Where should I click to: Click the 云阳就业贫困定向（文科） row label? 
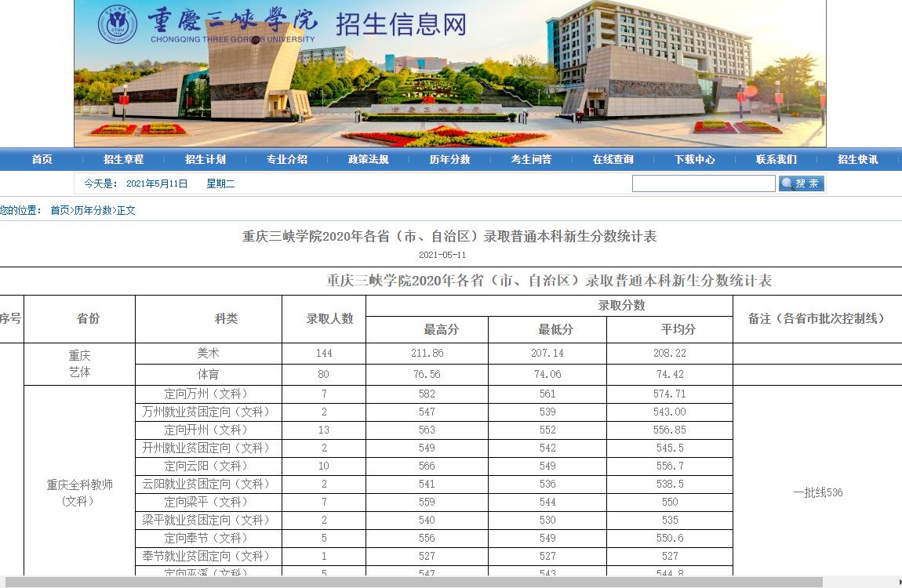click(x=208, y=484)
